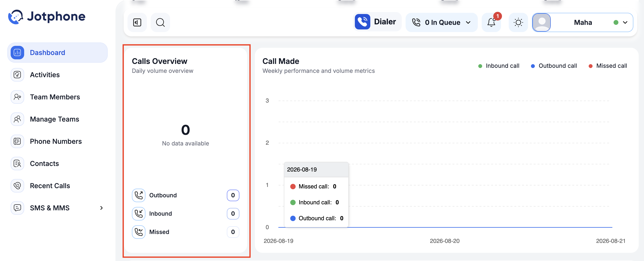Click the Missed call icon

pos(138,232)
